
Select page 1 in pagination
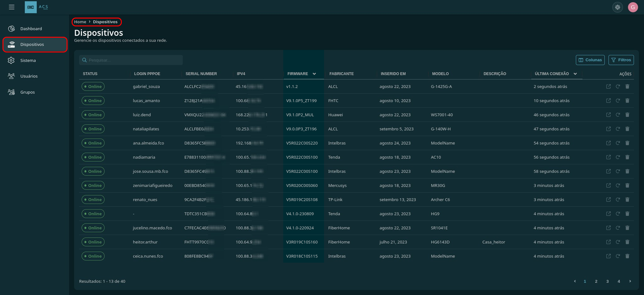tap(585, 281)
